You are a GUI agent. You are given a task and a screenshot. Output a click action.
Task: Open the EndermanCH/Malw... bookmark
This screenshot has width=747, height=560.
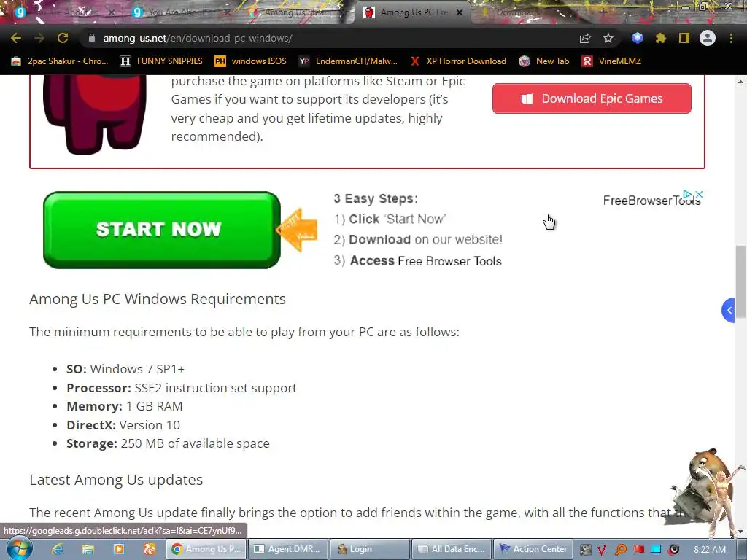pyautogui.click(x=348, y=61)
